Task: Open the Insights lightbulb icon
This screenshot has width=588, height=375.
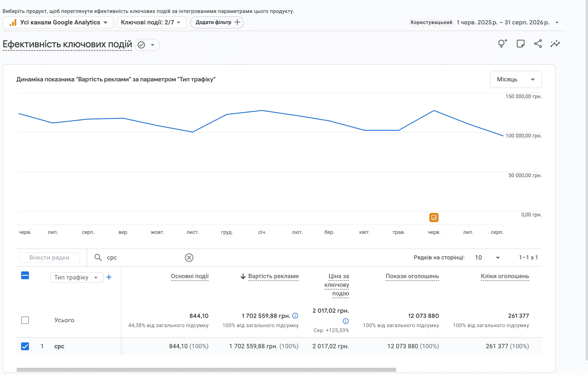Action: point(503,44)
